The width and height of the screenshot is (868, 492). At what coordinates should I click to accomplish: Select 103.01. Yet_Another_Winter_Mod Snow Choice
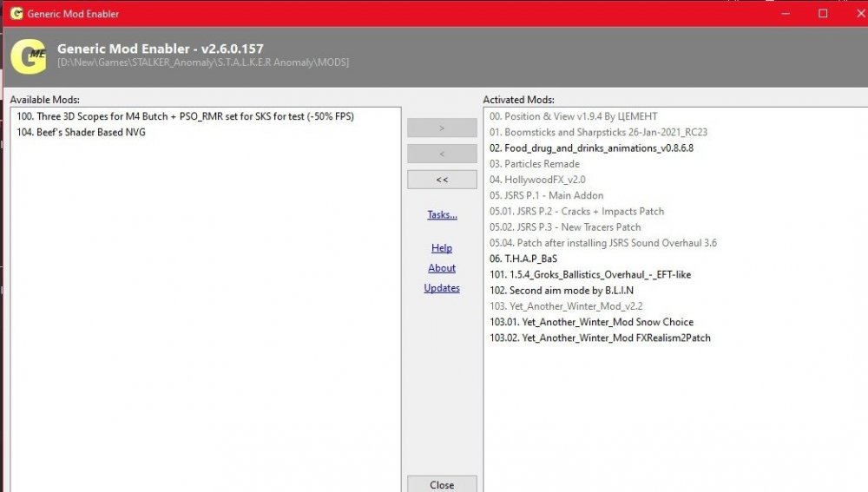tap(591, 322)
